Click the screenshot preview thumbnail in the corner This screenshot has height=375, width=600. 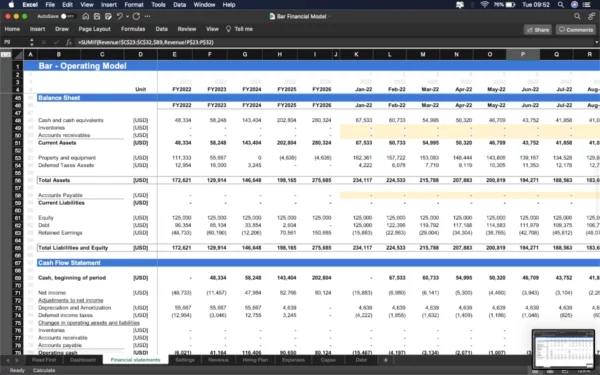563,349
